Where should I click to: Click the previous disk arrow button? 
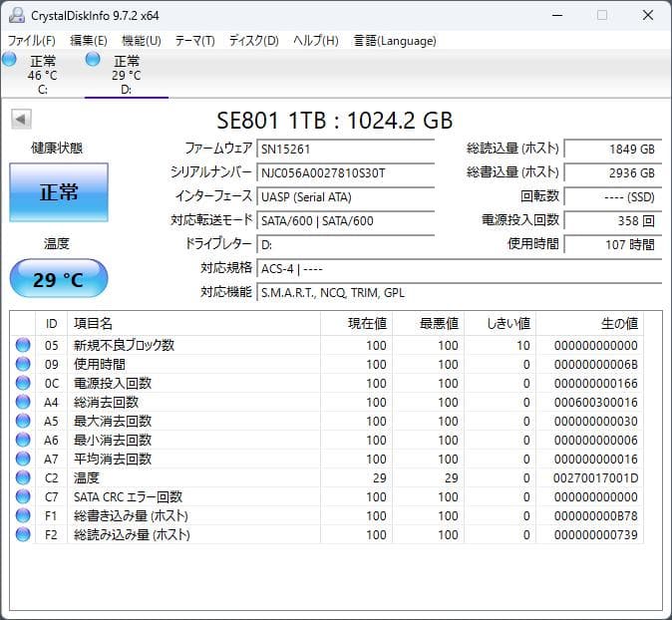tap(21, 119)
